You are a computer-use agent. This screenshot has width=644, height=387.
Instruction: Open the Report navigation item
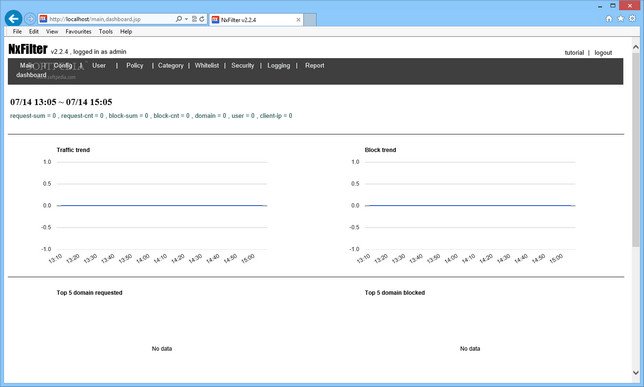tap(315, 65)
